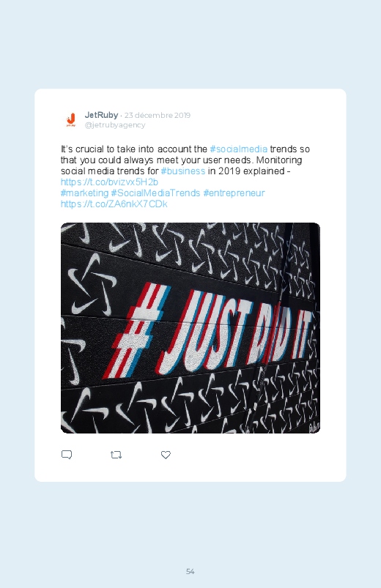Open the @jetrubyagency handle

(x=115, y=125)
